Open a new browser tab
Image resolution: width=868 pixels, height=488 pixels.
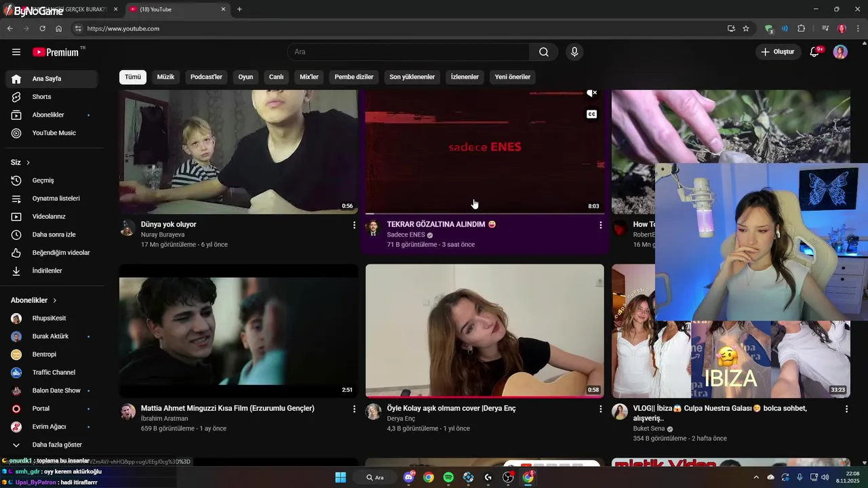pos(239,9)
